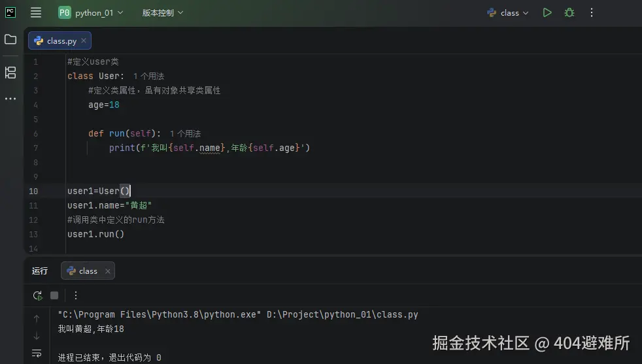Click the Debug bug icon
642x364 pixels.
click(569, 12)
